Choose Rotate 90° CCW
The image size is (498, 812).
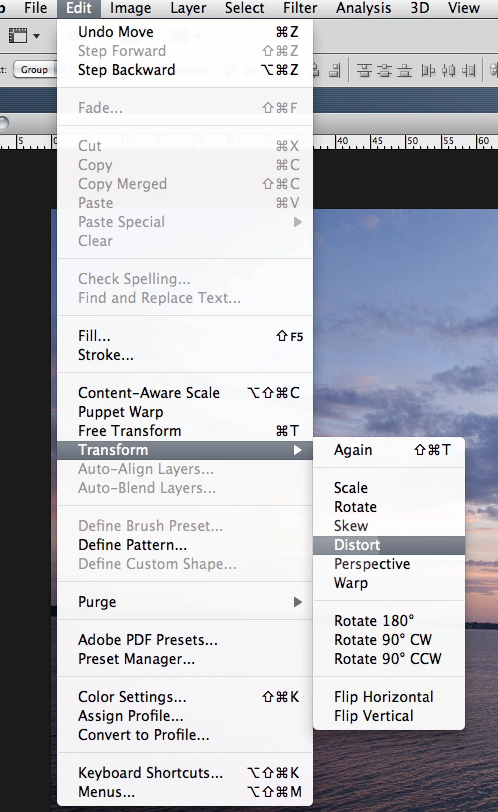(389, 659)
